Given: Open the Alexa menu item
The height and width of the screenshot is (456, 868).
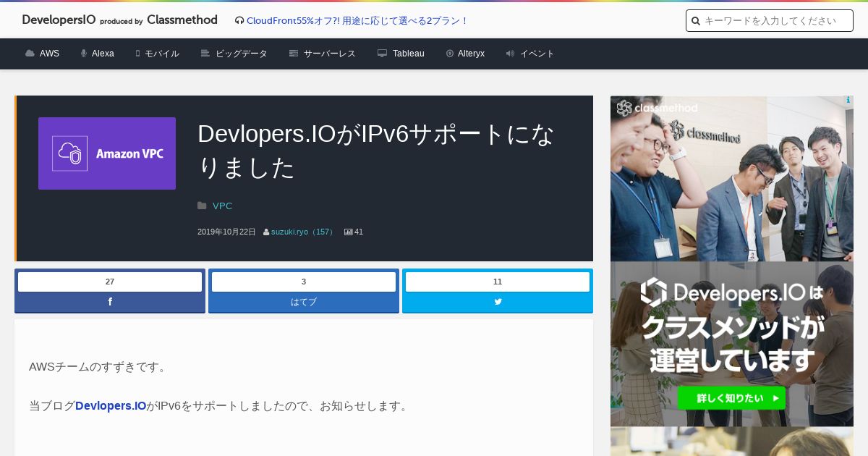Looking at the screenshot, I should pos(103,54).
